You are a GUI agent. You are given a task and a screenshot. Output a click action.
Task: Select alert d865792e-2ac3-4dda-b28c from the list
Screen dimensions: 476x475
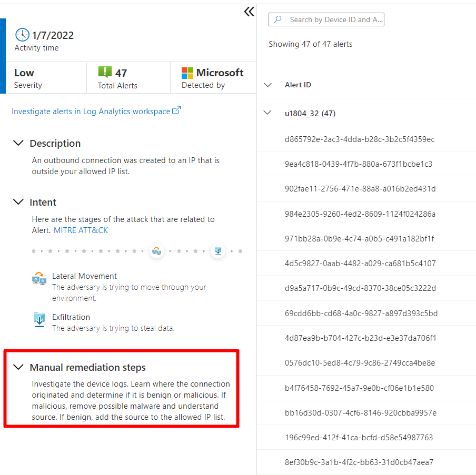tap(360, 139)
